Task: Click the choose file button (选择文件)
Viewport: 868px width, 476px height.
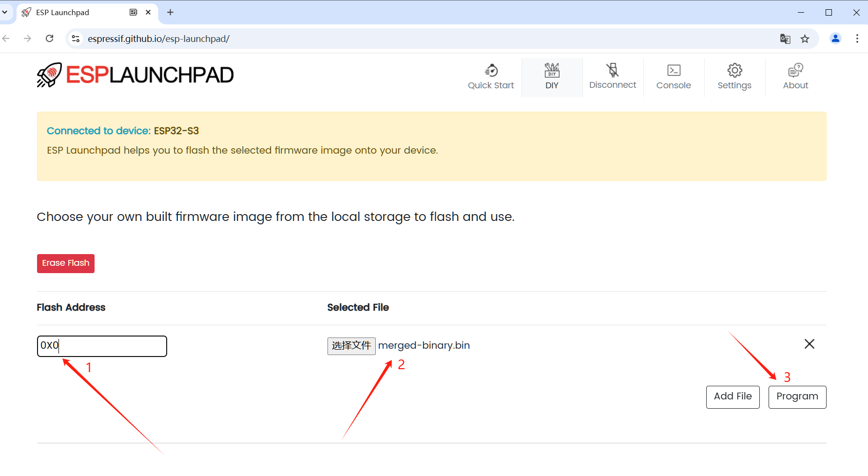Action: pyautogui.click(x=351, y=346)
